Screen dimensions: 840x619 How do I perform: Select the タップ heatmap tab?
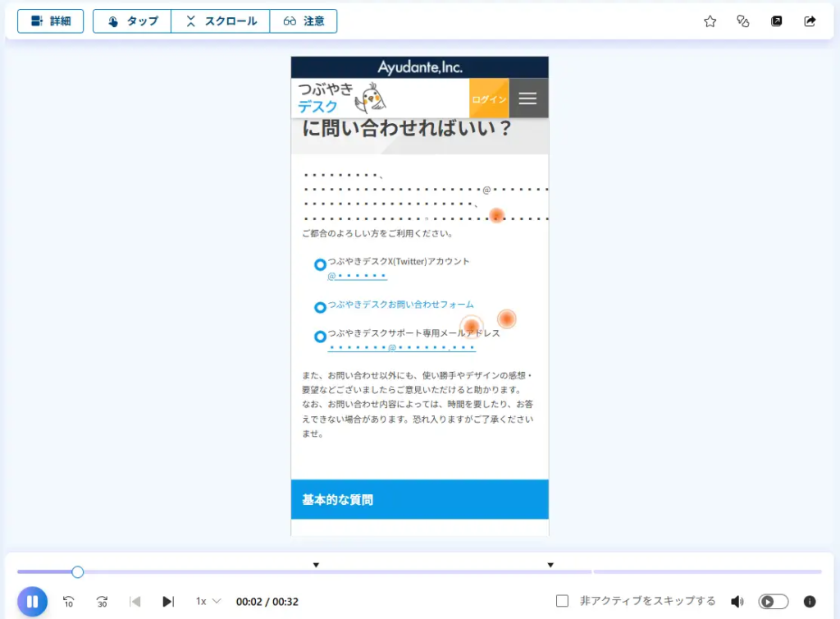132,21
